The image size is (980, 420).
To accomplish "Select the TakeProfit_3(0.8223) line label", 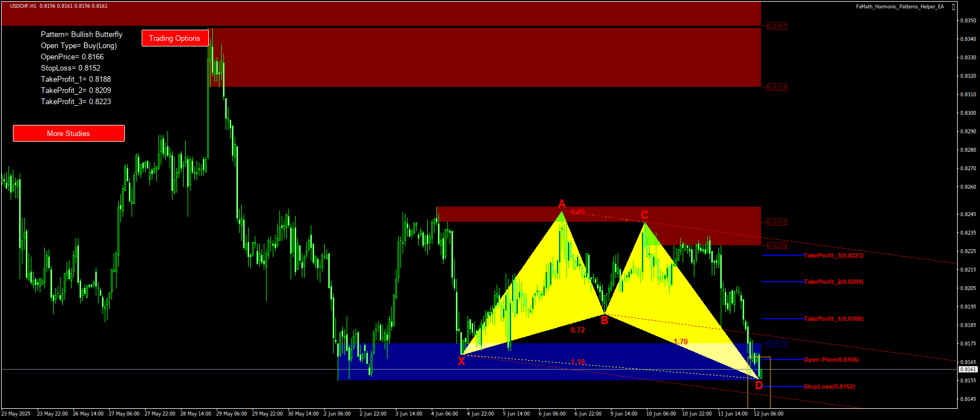I will (x=833, y=255).
